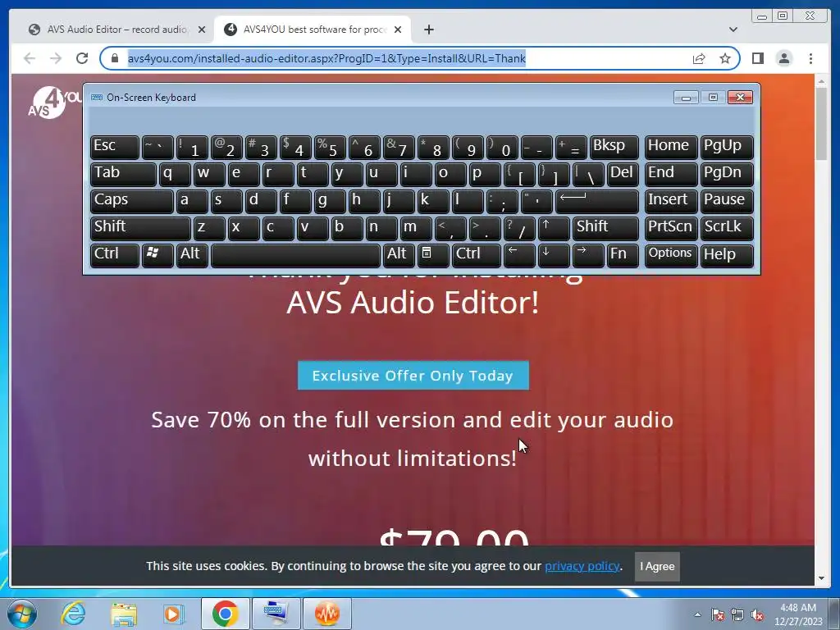The height and width of the screenshot is (630, 840).
Task: Open Windows Media Player from taskbar
Action: 174,614
